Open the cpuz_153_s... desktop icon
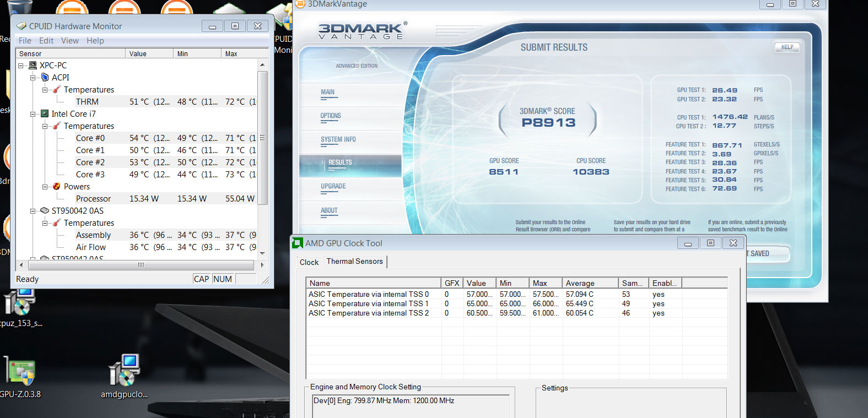The image size is (868, 418). tap(20, 303)
